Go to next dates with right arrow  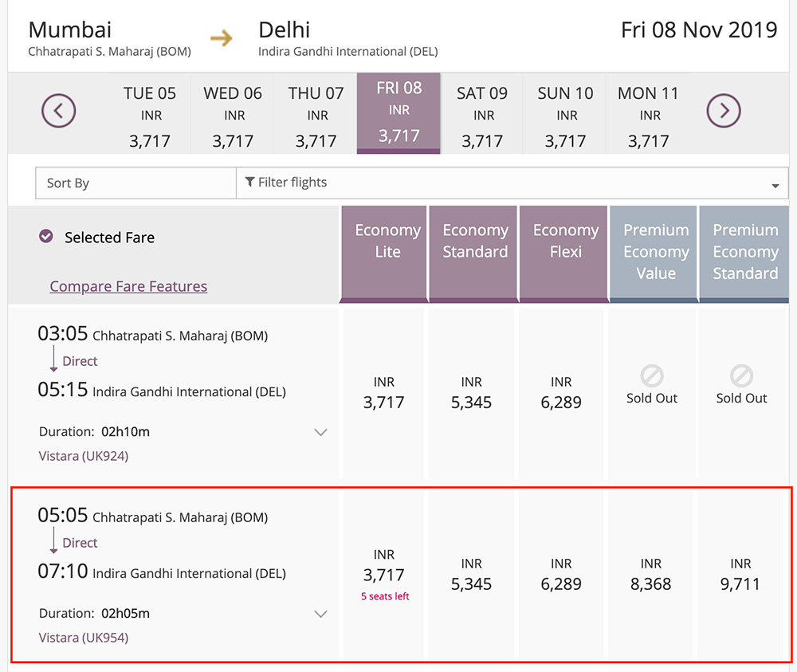pos(724,110)
